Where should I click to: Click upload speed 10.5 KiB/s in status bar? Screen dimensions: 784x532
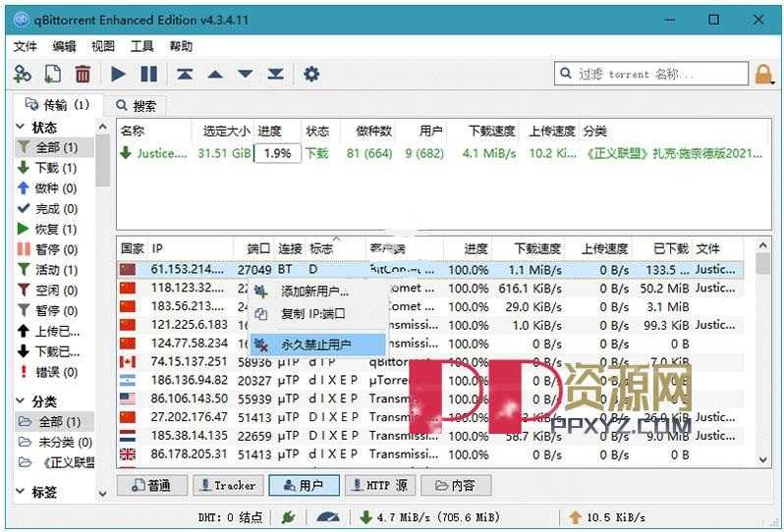[607, 517]
